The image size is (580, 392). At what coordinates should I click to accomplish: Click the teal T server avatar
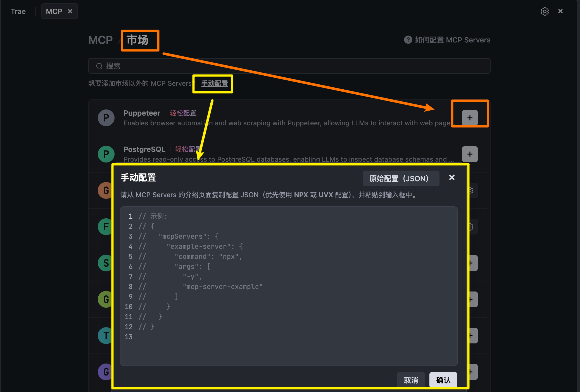pos(105,336)
